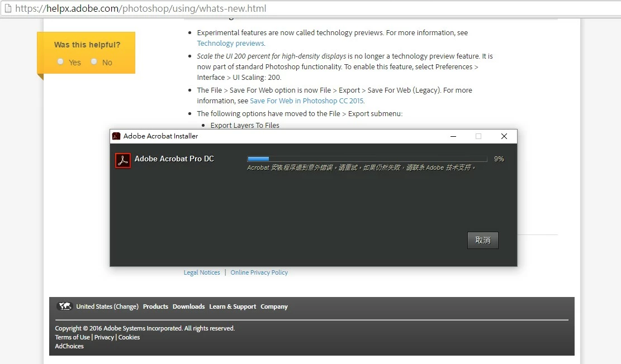The height and width of the screenshot is (364, 621).
Task: Open the Learn & Support footer menu
Action: point(233,306)
